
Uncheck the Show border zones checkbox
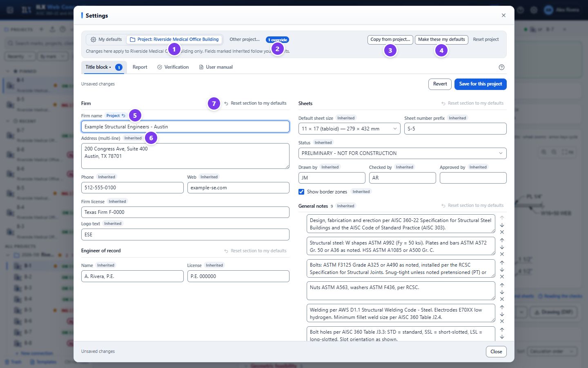301,192
